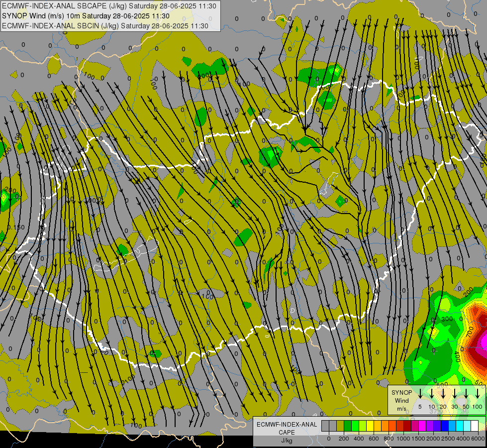Screen dimensions: 487x448
Task: Select the cyan swatch left of 4000
Action: click(x=459, y=426)
